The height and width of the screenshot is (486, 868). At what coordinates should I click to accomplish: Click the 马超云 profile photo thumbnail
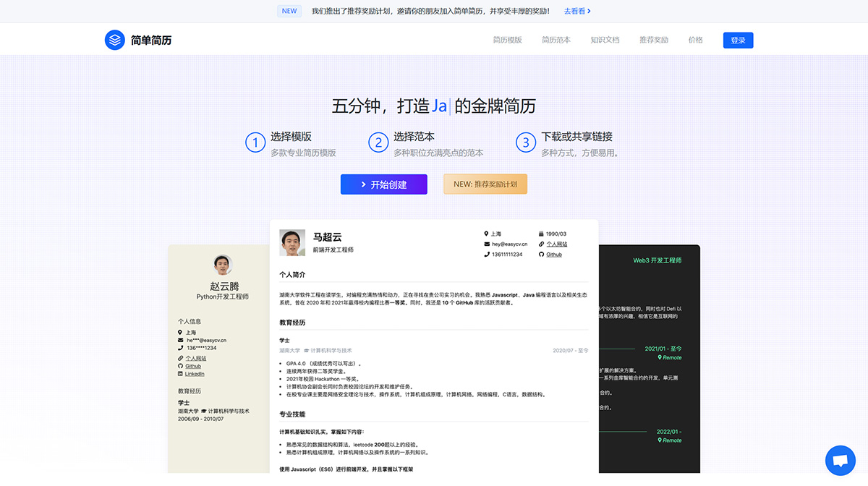point(292,242)
